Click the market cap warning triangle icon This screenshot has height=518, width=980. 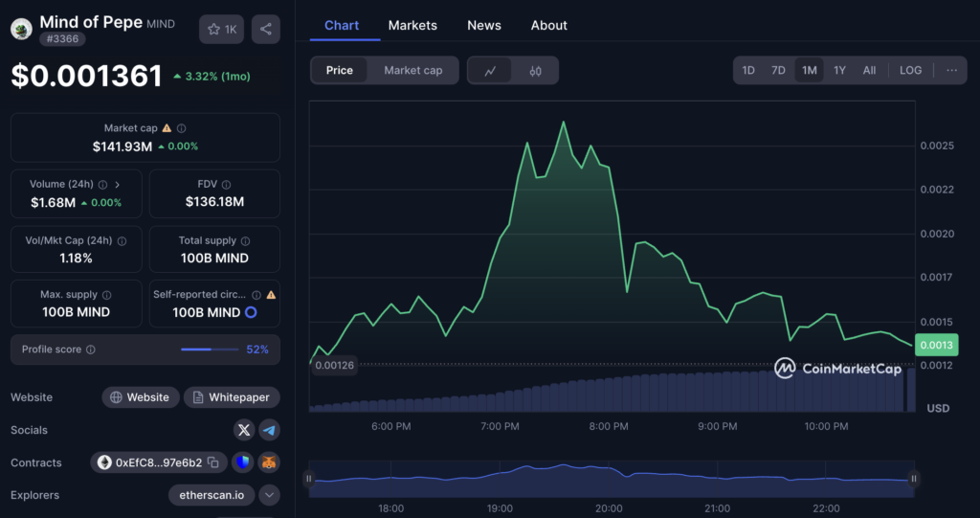167,127
